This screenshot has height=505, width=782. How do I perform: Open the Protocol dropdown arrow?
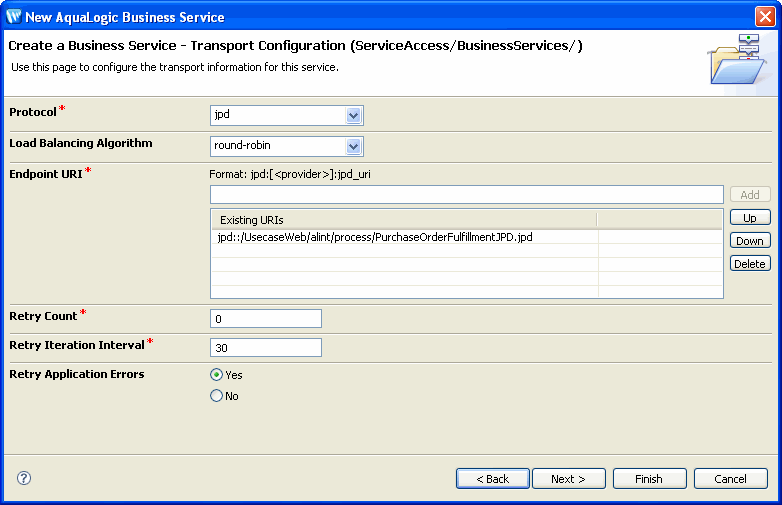pos(353,116)
